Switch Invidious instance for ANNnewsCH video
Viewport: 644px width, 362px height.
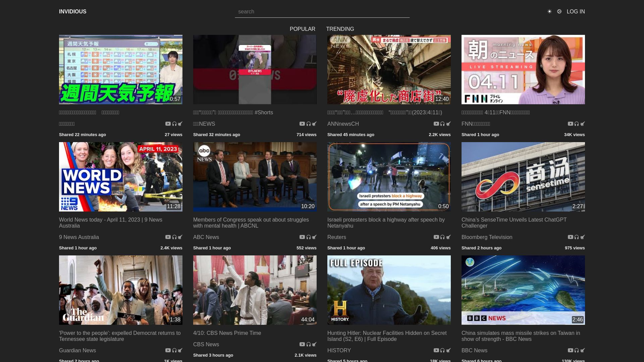[x=448, y=124]
